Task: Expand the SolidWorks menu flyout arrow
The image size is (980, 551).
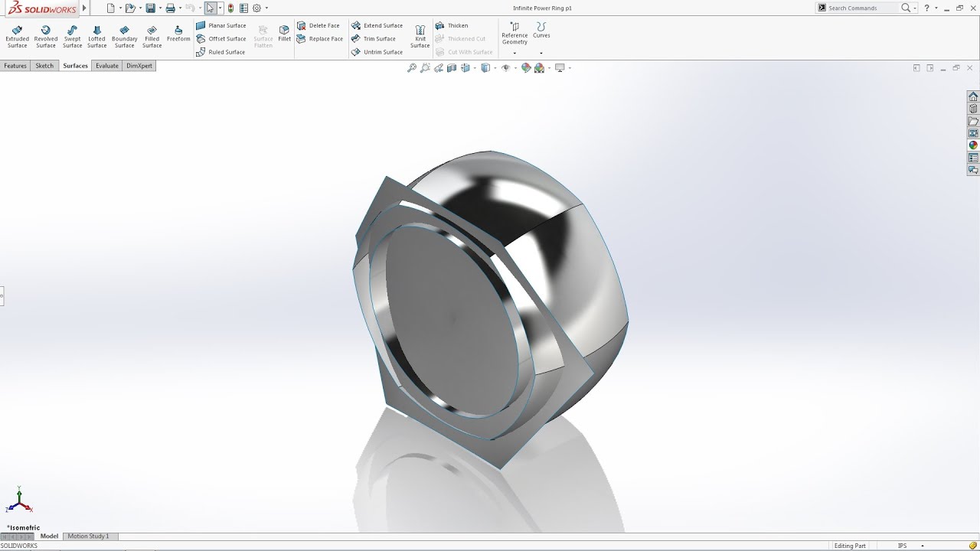Action: coord(84,8)
